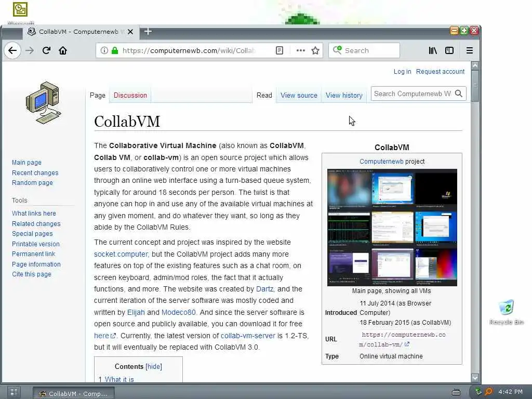Image resolution: width=532 pixels, height=399 pixels.
Task: Close the CollabVM browser tab
Action: coord(130,32)
